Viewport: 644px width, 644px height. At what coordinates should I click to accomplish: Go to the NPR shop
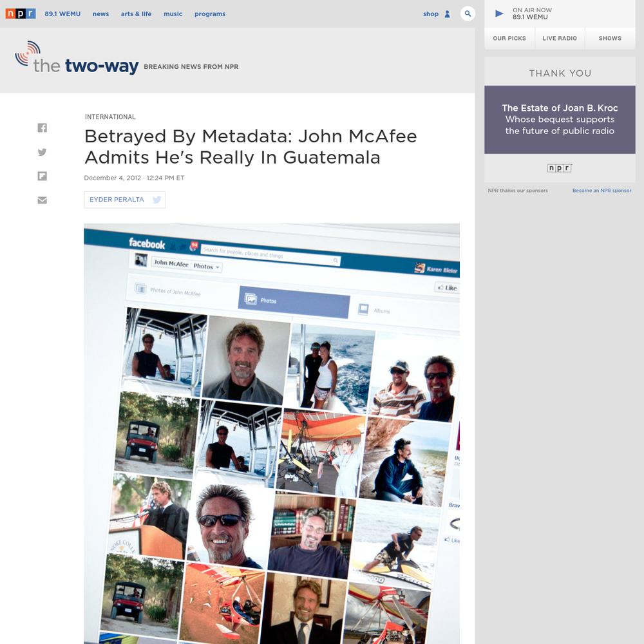pos(431,14)
